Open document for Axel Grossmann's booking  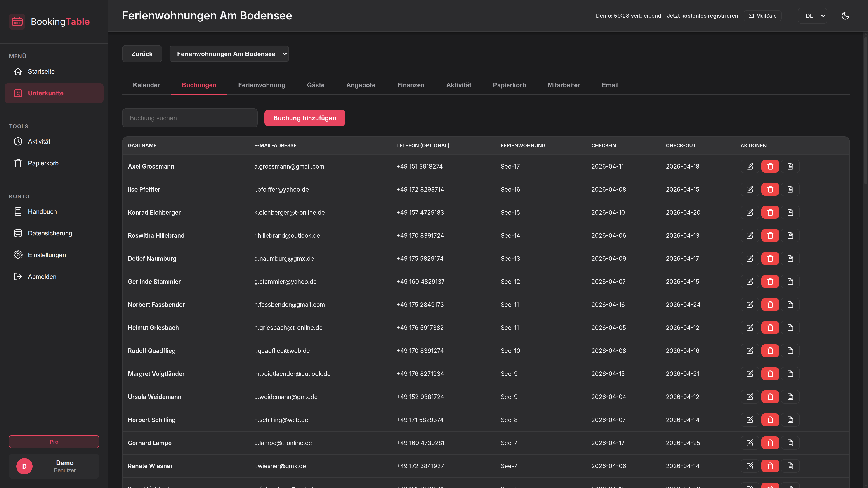pyautogui.click(x=790, y=166)
